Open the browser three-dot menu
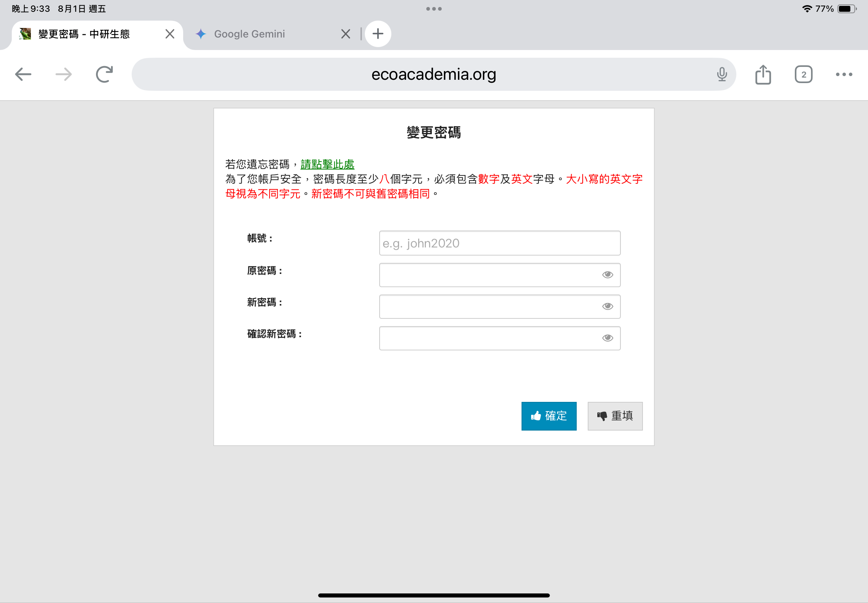Viewport: 868px width, 603px height. click(843, 74)
